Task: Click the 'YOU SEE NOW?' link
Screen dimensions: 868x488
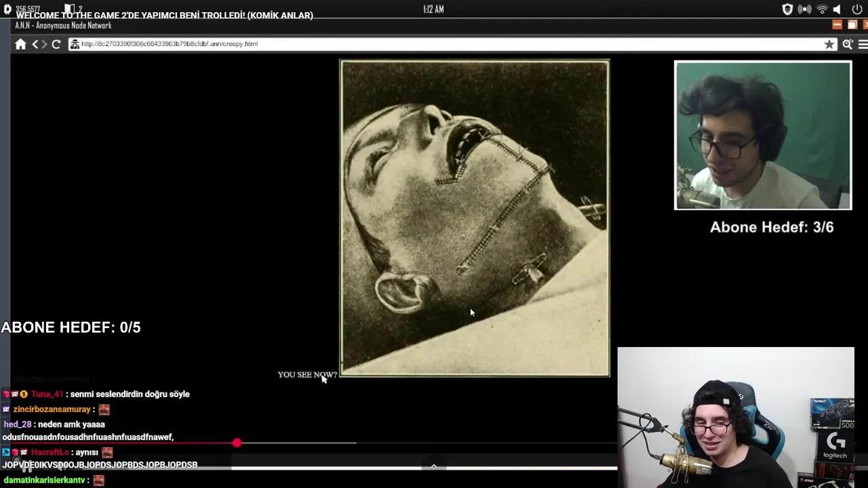Action: pos(307,374)
